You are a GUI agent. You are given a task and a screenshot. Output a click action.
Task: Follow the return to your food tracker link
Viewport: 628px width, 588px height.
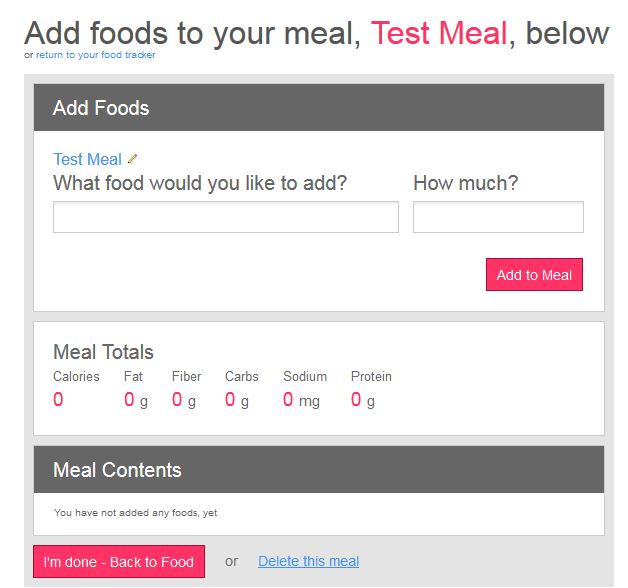[95, 55]
